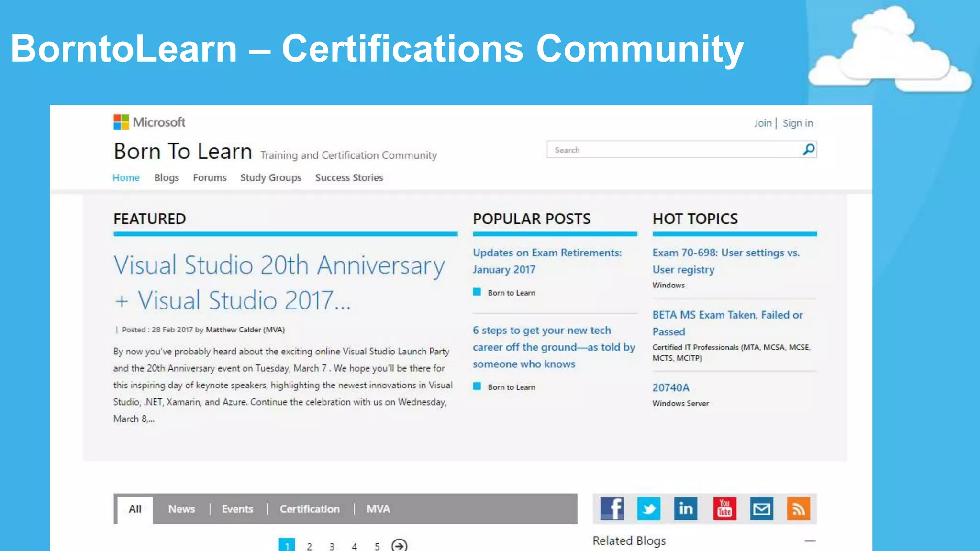Click the search magnifier icon
The width and height of the screenshot is (980, 551).
coord(808,150)
